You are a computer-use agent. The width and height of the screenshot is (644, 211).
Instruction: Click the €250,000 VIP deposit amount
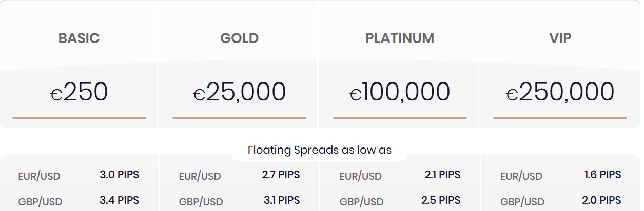tap(560, 92)
